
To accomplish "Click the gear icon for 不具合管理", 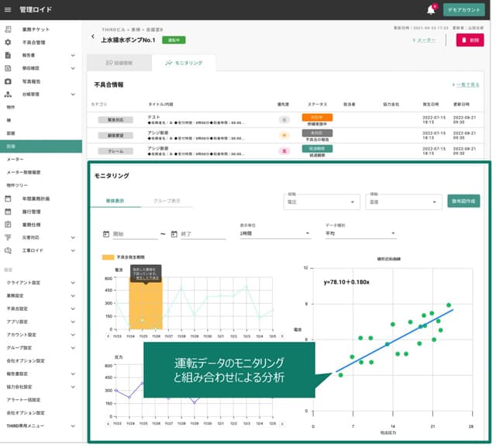I will click(x=8, y=43).
